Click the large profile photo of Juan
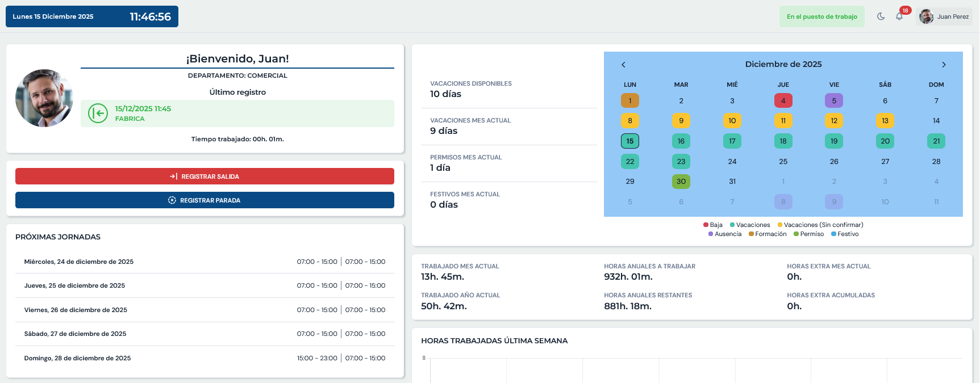The image size is (980, 383). (x=44, y=98)
